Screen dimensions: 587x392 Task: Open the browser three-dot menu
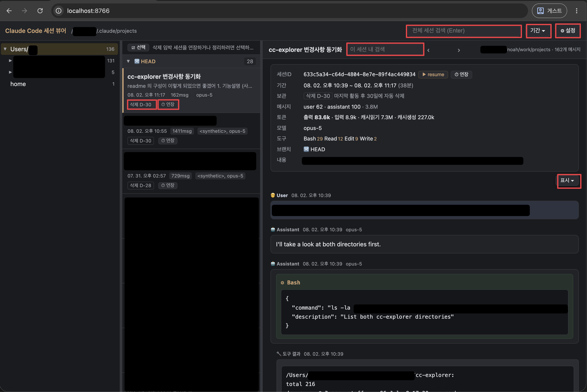[x=576, y=11]
